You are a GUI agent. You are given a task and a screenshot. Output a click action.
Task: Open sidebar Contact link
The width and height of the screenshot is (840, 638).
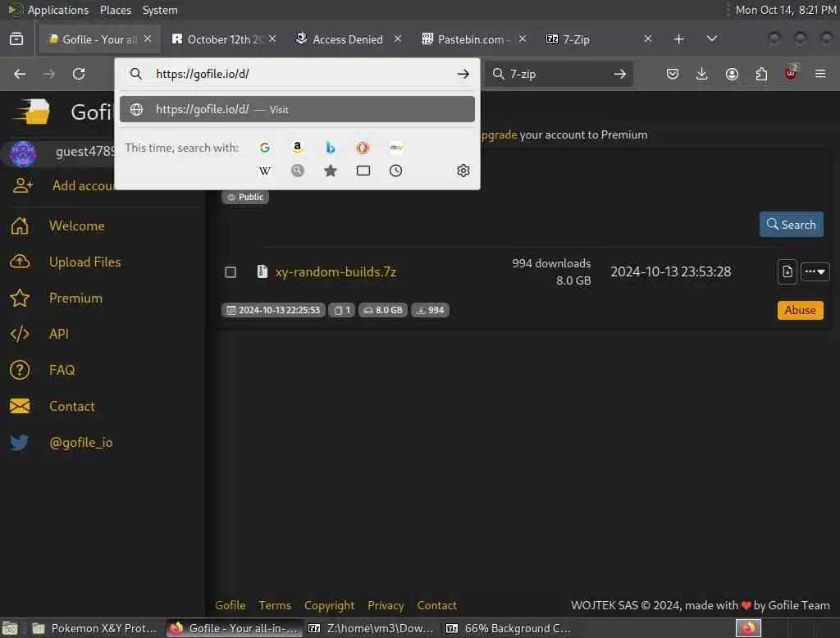coord(72,406)
